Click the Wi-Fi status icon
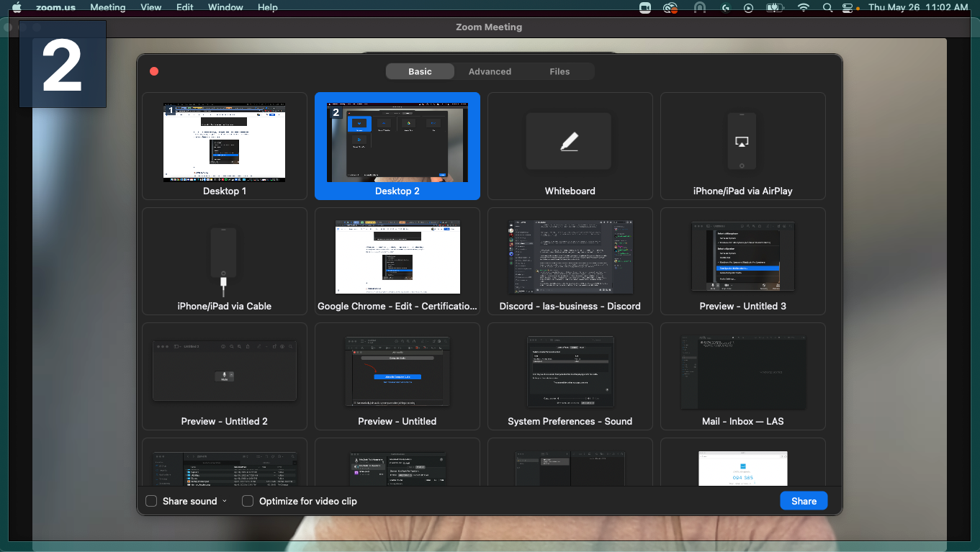 tap(804, 8)
